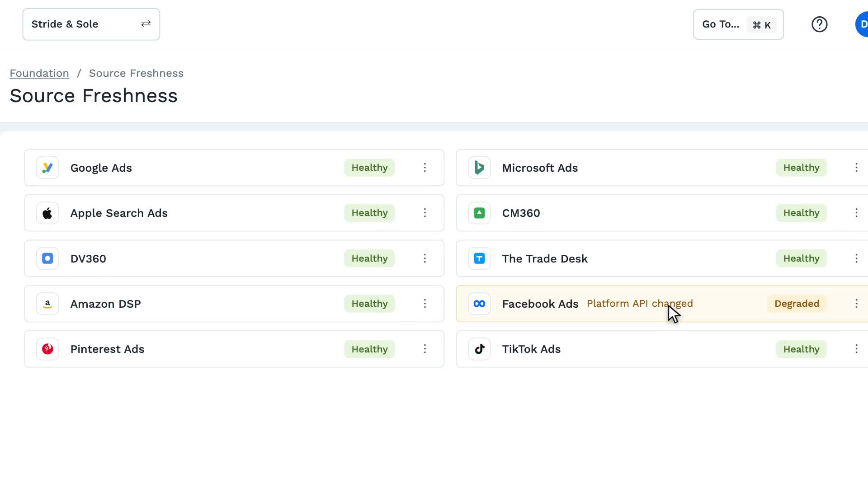Open the Facebook Ads three-dot menu
Screen dimensions: 868x488
click(856, 304)
